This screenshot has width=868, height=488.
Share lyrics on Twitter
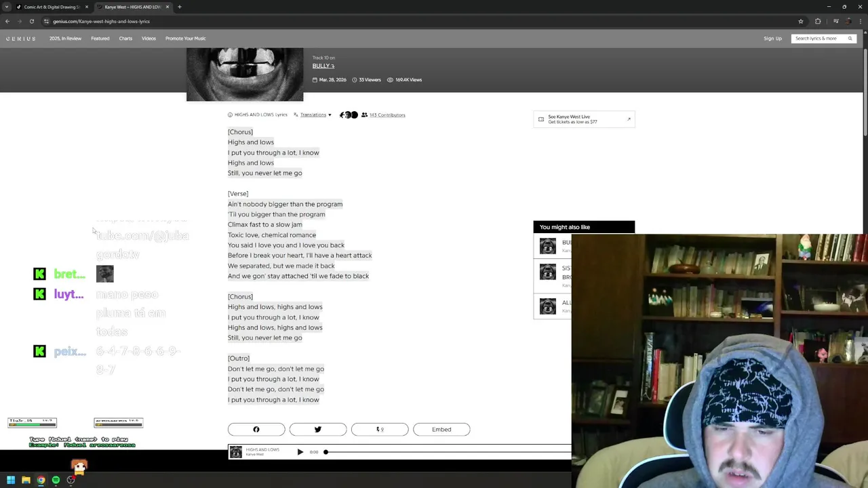click(318, 429)
